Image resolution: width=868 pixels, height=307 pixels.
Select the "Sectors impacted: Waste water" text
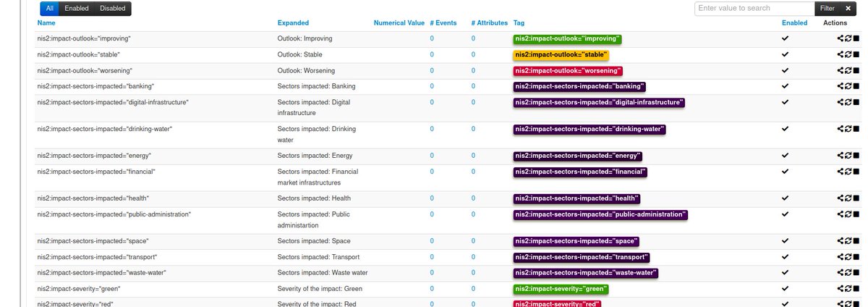tap(323, 273)
